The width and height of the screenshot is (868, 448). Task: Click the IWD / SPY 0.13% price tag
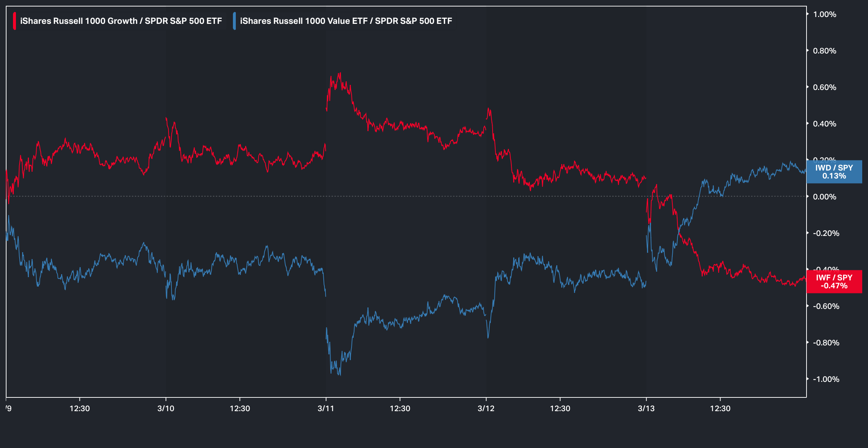click(x=834, y=172)
